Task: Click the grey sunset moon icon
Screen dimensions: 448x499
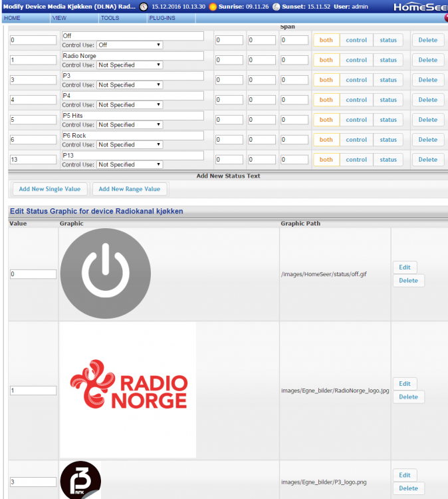Action: (x=276, y=7)
